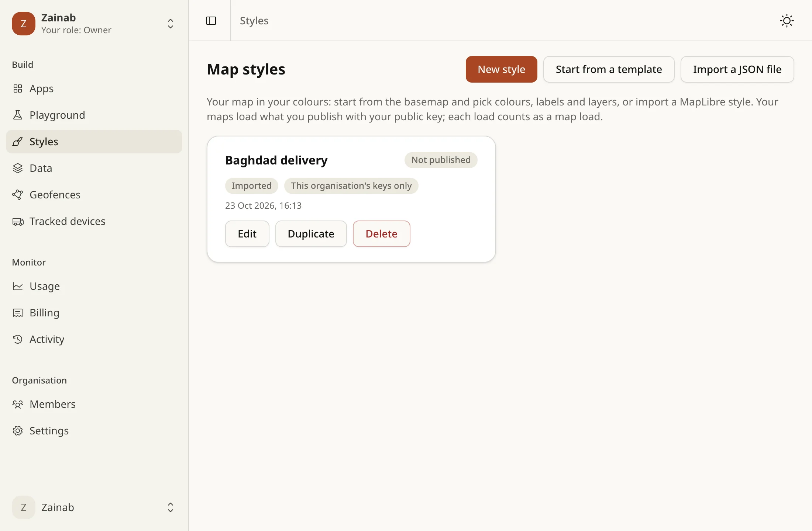Image resolution: width=812 pixels, height=531 pixels.
Task: Click the Apps grid icon
Action: [x=18, y=88]
